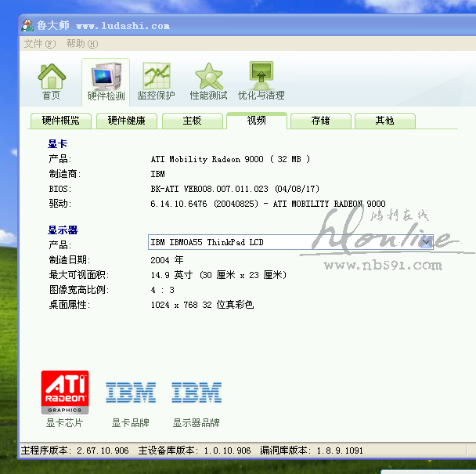476x474 pixels.
Task: Click ATI Mobility Radeon 9000 (32 MB) text
Action: tap(230, 159)
